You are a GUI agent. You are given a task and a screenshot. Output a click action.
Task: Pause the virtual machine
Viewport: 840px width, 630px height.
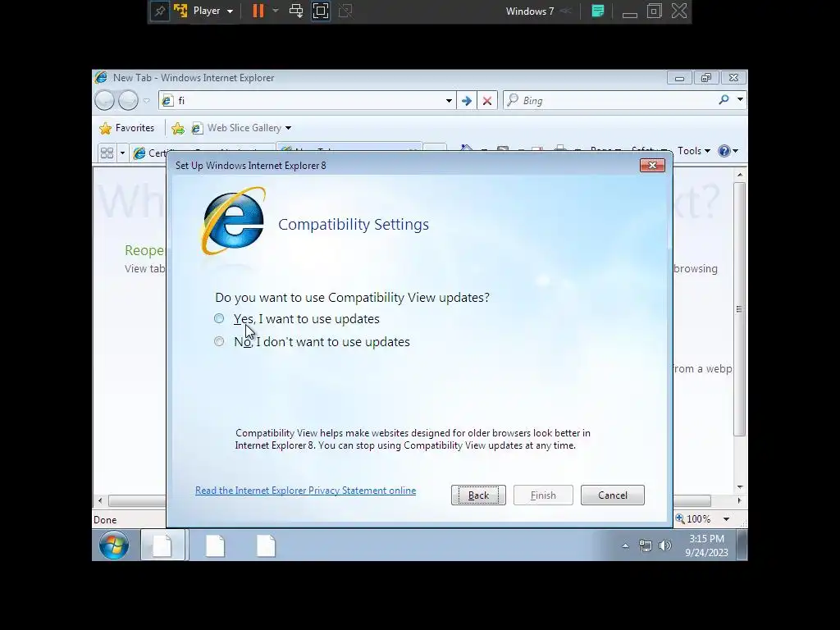pyautogui.click(x=258, y=11)
